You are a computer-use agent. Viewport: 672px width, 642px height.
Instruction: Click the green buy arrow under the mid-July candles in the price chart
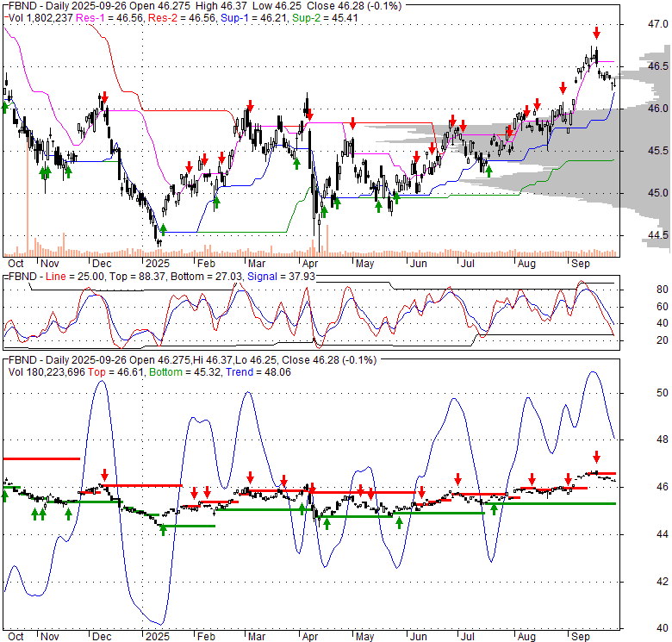click(x=488, y=171)
